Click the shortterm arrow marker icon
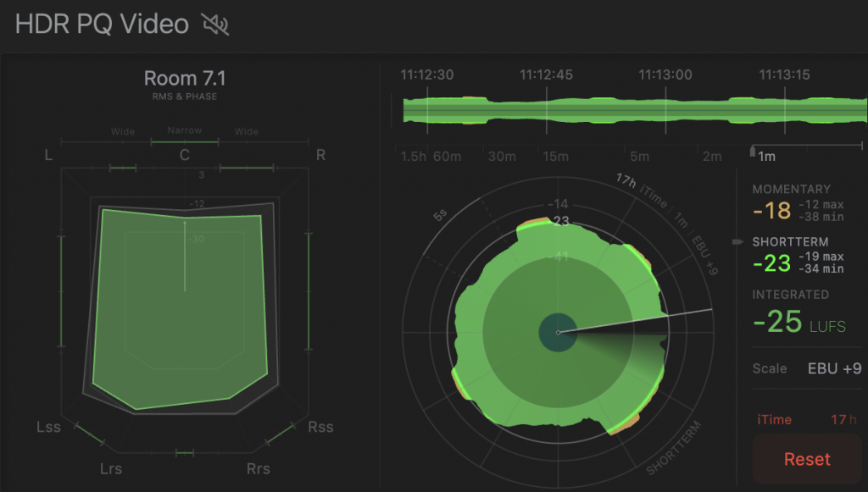 [x=737, y=242]
